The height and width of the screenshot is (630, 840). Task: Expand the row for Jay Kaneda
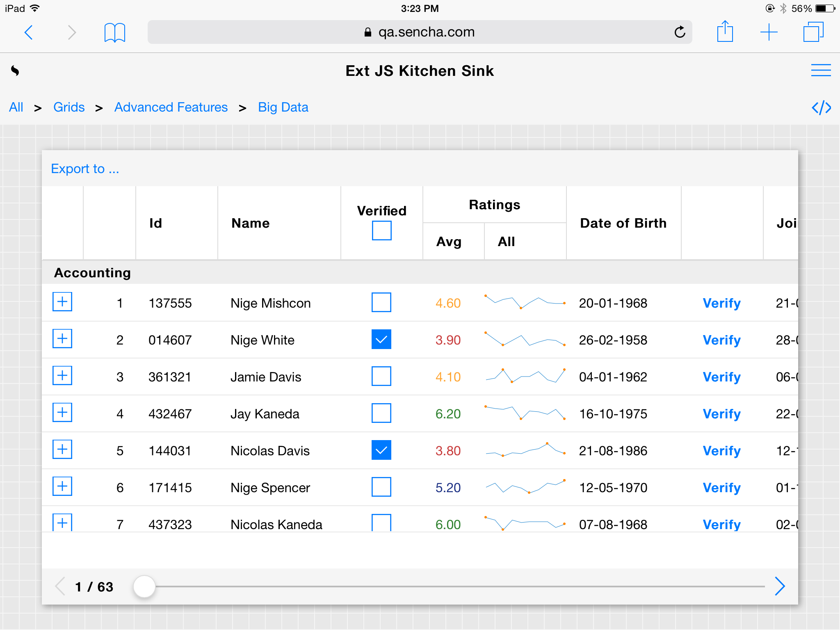(x=62, y=413)
